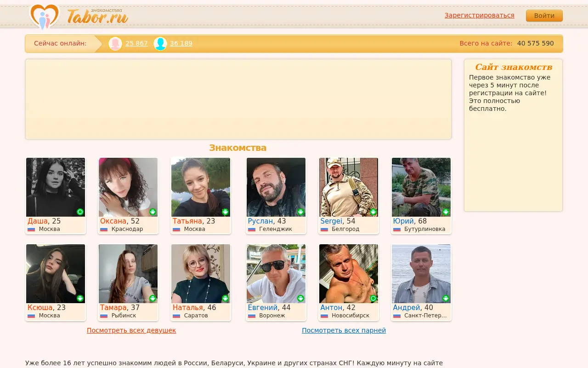Screen dimensions: 588x368
Task: View Sergei's profile photo
Action: 349,187
